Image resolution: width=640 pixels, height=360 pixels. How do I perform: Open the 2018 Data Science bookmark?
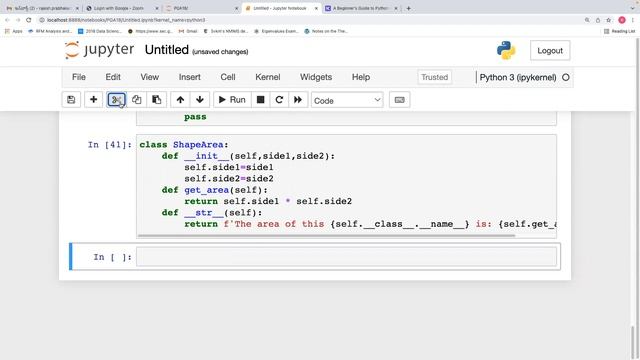click(x=100, y=31)
